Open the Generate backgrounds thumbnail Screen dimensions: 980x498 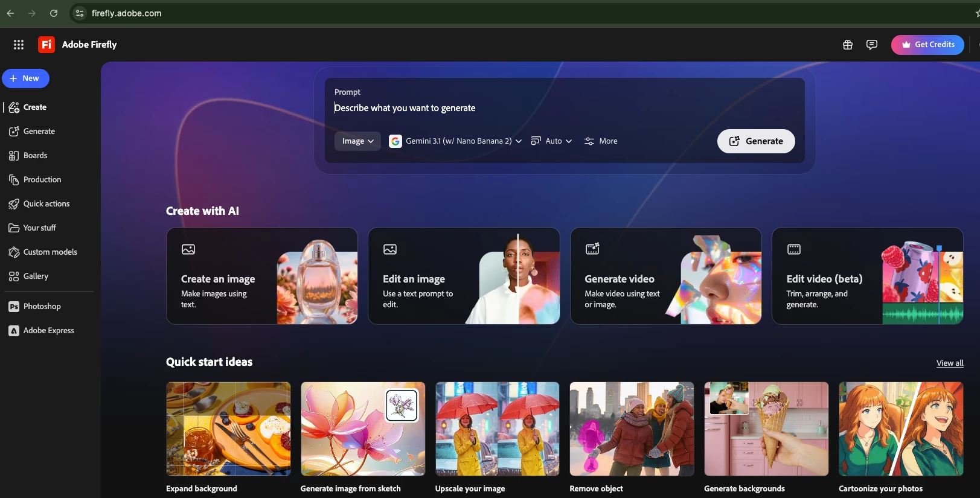point(766,429)
